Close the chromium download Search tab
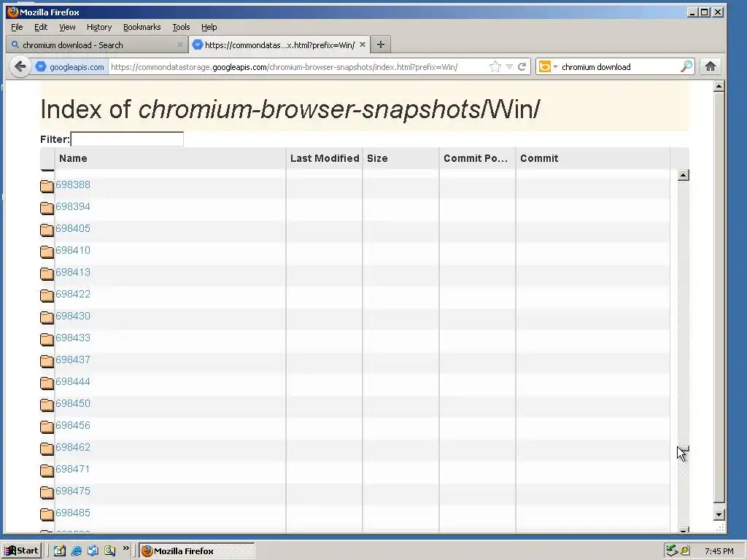Image resolution: width=747 pixels, height=560 pixels. 179,44
